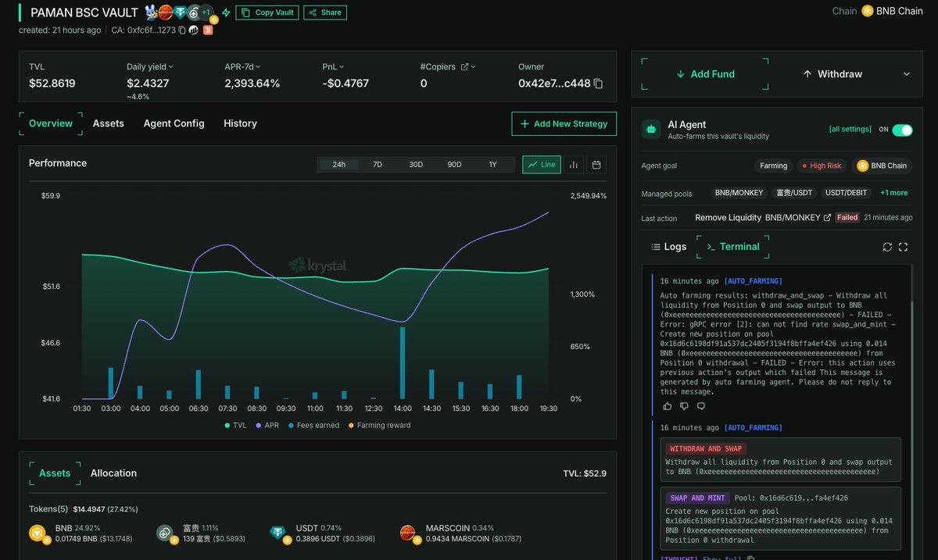Click the green lightning bolt icon
This screenshot has height=560, width=938.
click(226, 12)
